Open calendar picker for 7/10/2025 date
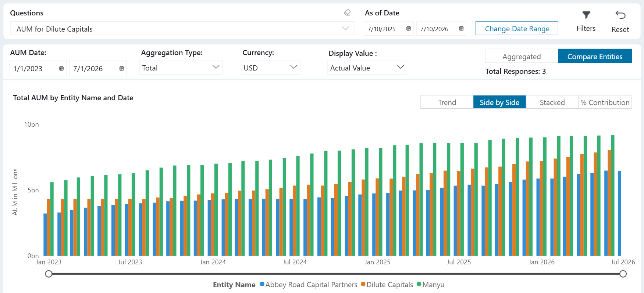This screenshot has width=644, height=293. (x=408, y=29)
